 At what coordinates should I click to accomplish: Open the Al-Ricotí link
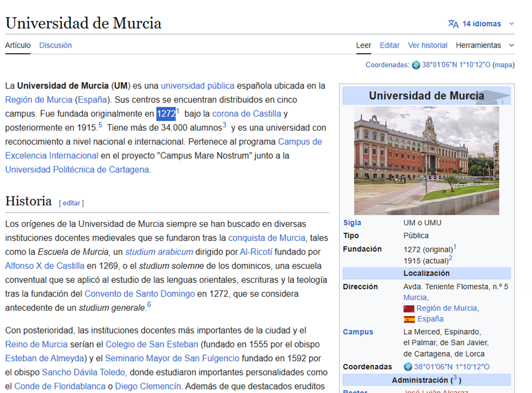pos(256,252)
